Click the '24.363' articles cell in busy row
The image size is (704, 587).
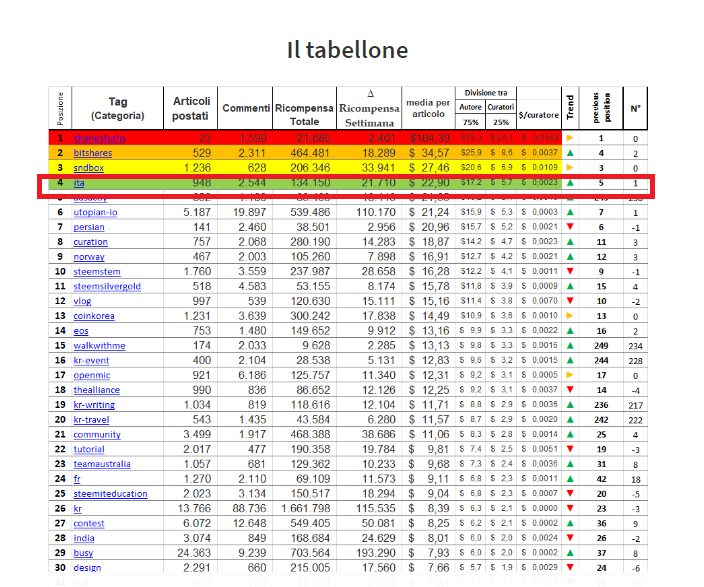pos(194,553)
